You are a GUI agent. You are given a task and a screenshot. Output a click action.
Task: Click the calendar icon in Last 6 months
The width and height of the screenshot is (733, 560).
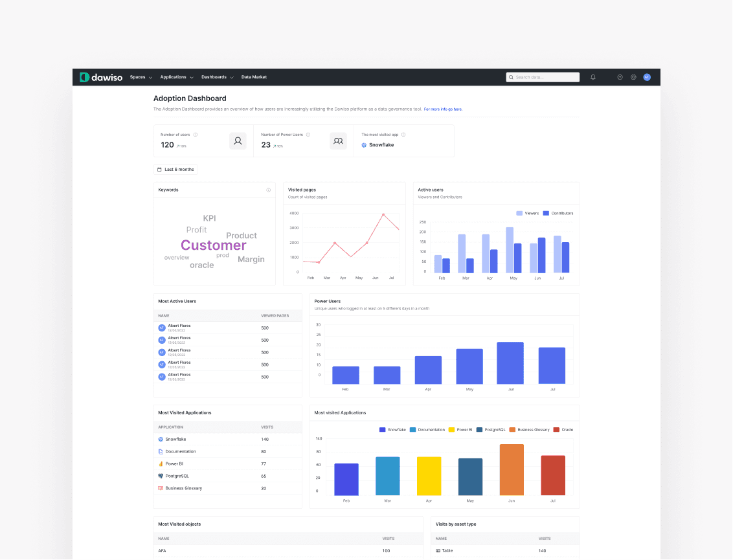(159, 169)
